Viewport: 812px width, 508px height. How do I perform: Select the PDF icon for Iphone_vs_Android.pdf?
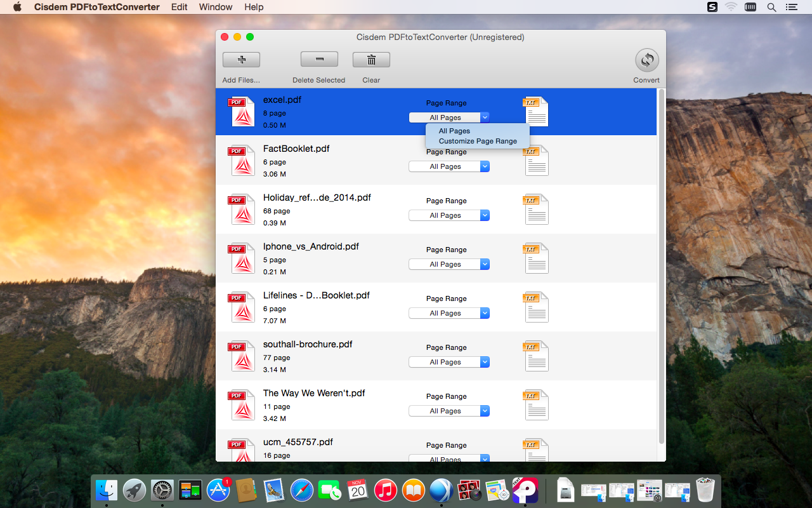point(241,258)
